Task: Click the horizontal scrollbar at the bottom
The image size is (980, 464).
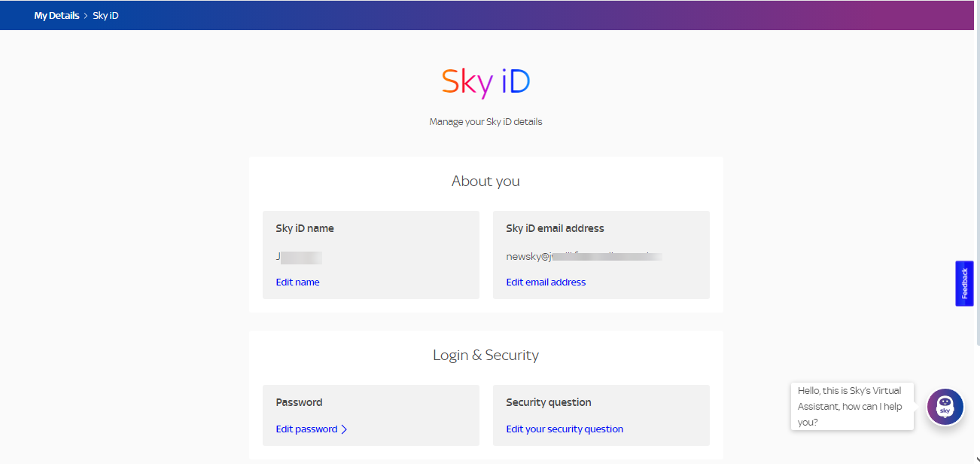Action: pyautogui.click(x=485, y=460)
